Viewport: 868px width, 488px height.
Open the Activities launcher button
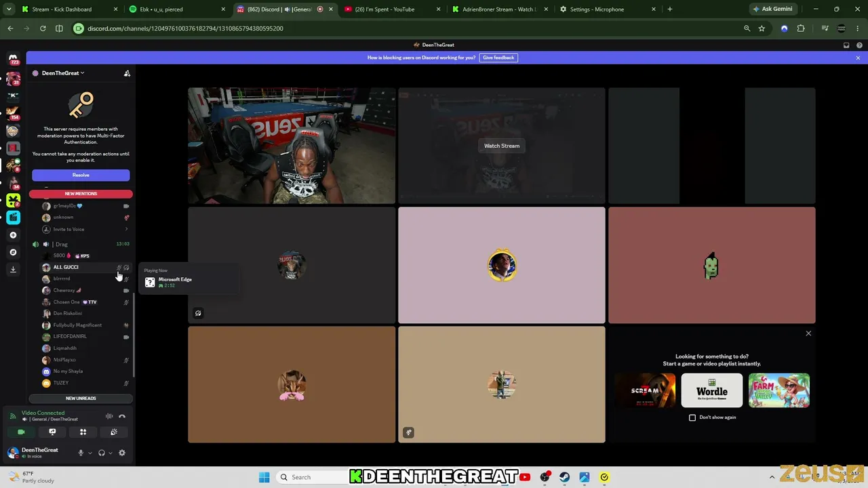pos(83,432)
